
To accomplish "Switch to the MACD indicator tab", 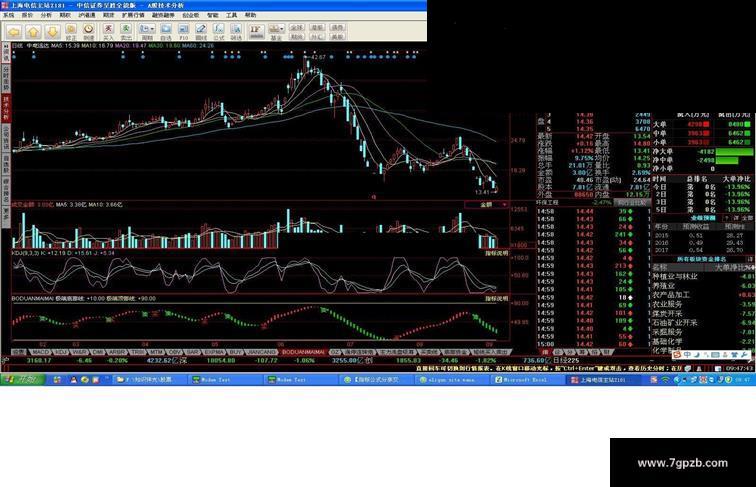I will [40, 352].
